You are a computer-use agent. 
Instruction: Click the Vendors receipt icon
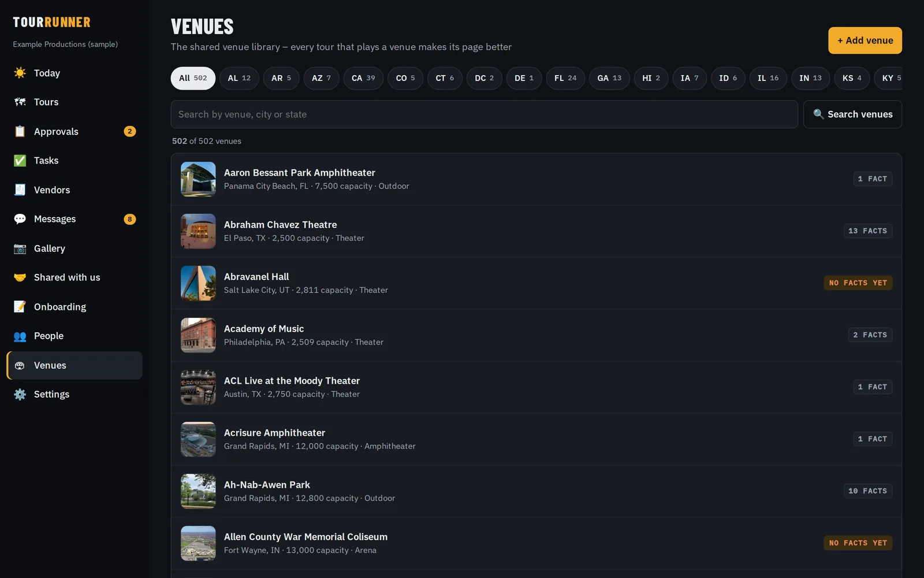[20, 190]
